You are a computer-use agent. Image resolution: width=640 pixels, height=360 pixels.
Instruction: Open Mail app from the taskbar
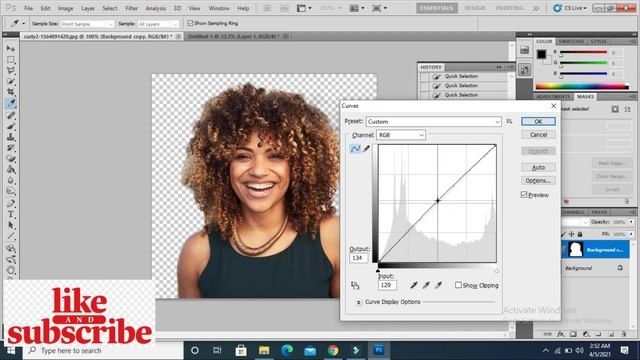pos(310,350)
